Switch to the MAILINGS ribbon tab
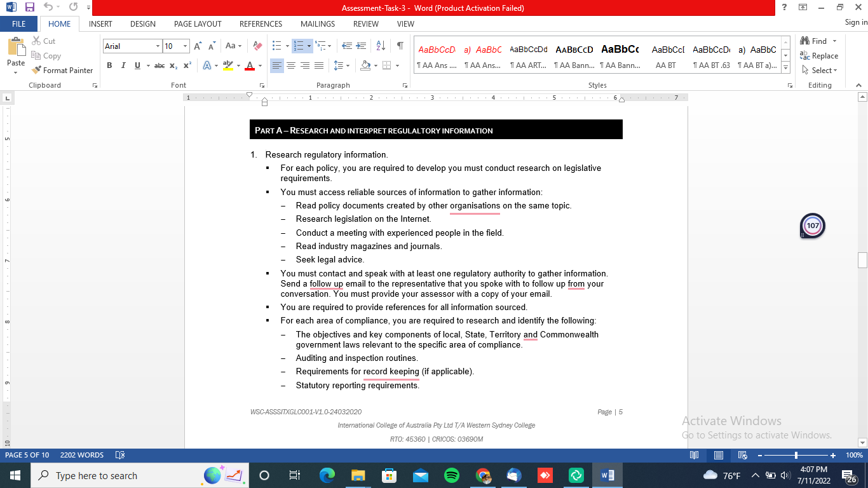The image size is (868, 488). (316, 24)
